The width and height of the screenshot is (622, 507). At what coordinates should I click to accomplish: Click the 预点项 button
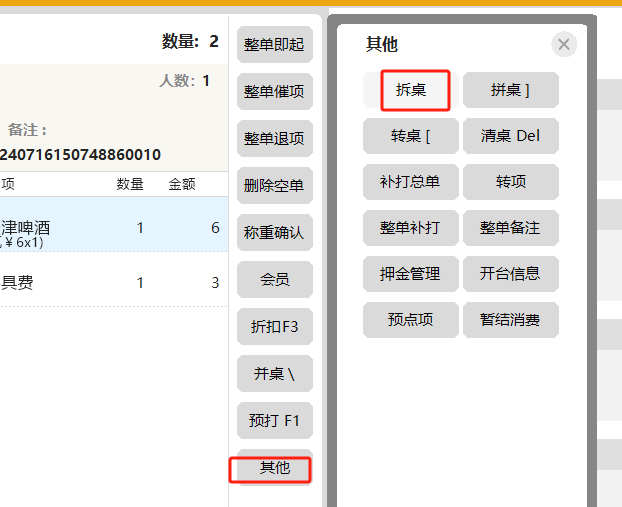click(411, 320)
